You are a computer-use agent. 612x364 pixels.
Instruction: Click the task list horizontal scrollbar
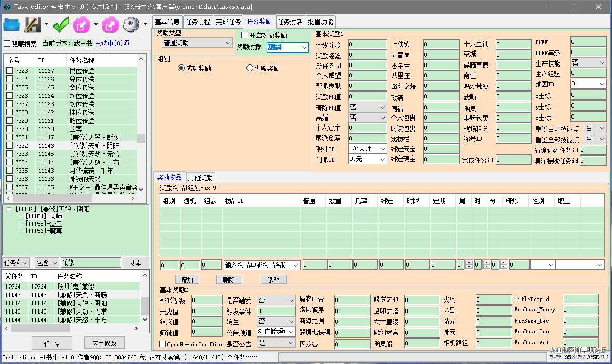tap(70, 198)
